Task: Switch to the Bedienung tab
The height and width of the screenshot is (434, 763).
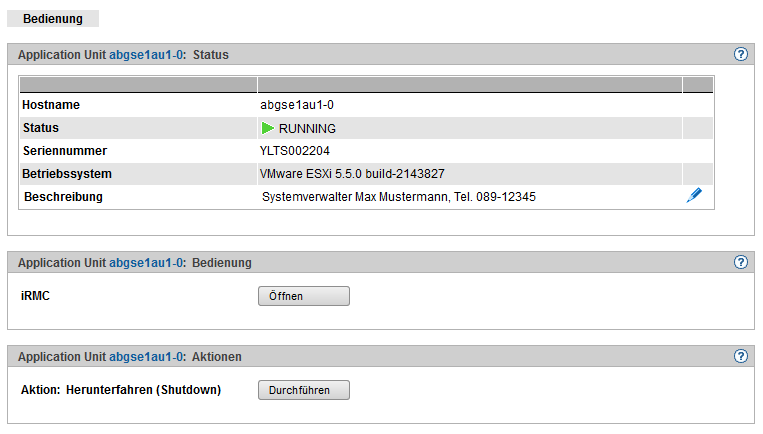Action: 52,18
